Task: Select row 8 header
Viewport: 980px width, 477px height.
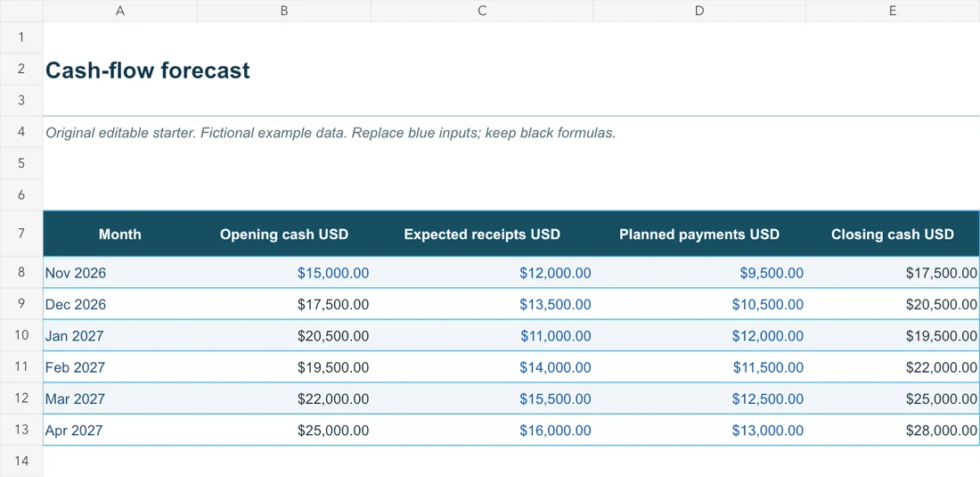Action: tap(21, 273)
